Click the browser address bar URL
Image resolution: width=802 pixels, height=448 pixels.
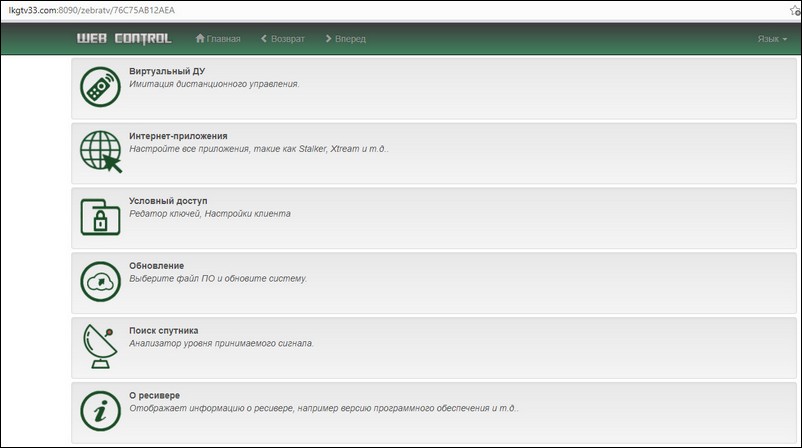tap(92, 10)
